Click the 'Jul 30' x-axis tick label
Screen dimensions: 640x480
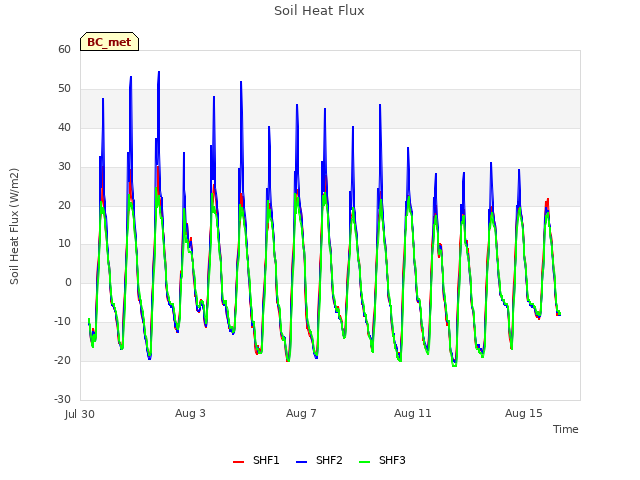(80, 414)
